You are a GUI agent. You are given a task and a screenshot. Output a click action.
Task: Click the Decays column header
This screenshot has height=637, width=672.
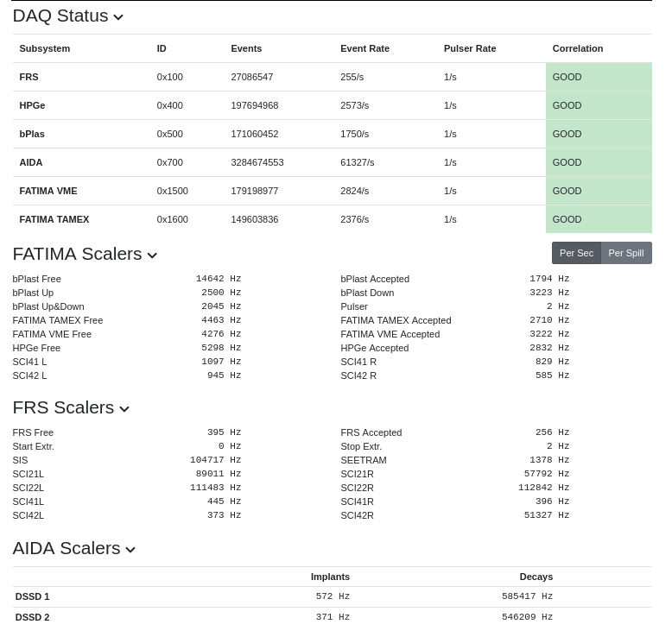click(x=536, y=577)
